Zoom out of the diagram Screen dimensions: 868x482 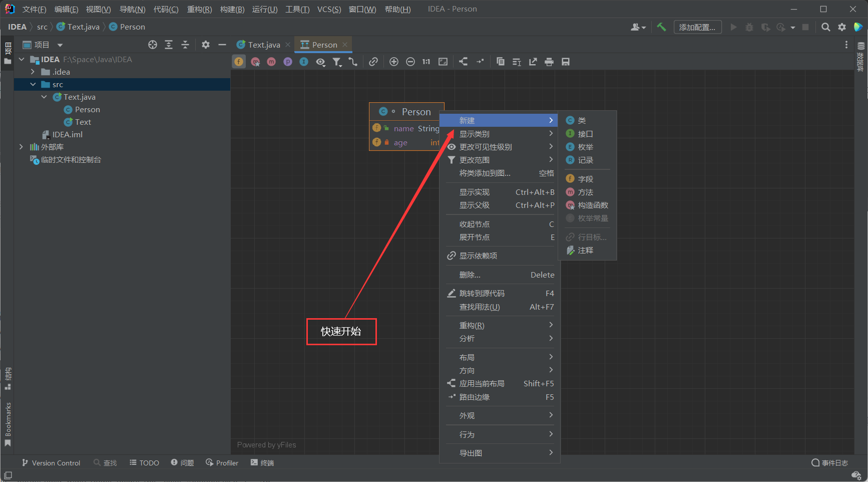tap(410, 62)
